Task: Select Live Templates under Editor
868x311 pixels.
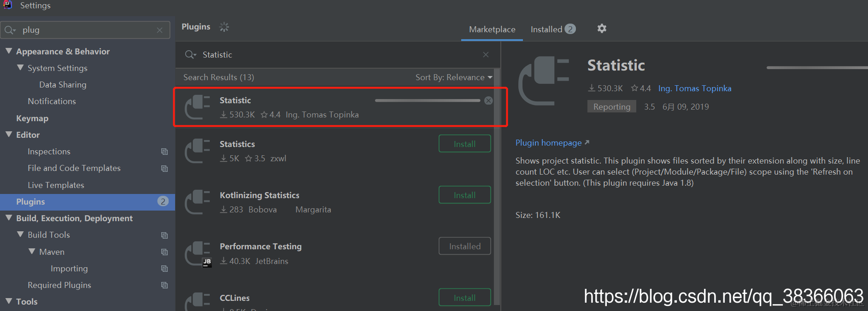Action: 56,185
